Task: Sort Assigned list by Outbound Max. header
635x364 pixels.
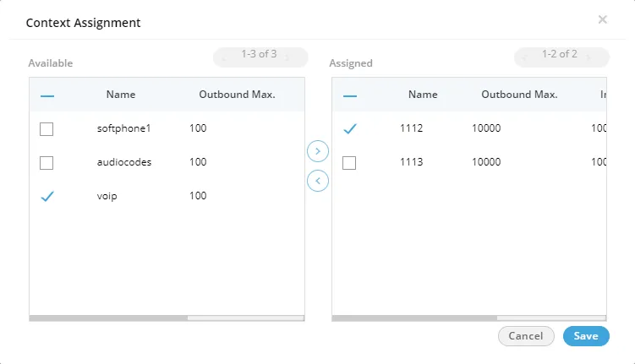Action: (x=519, y=95)
